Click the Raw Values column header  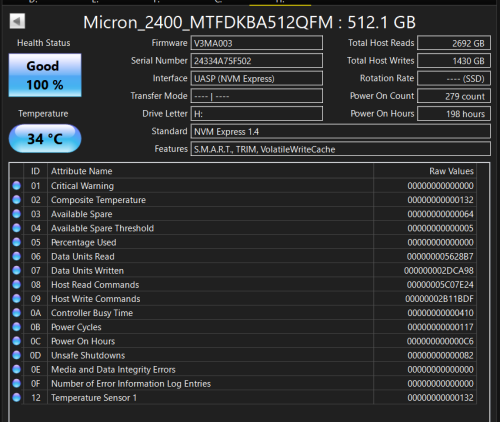click(x=425, y=171)
